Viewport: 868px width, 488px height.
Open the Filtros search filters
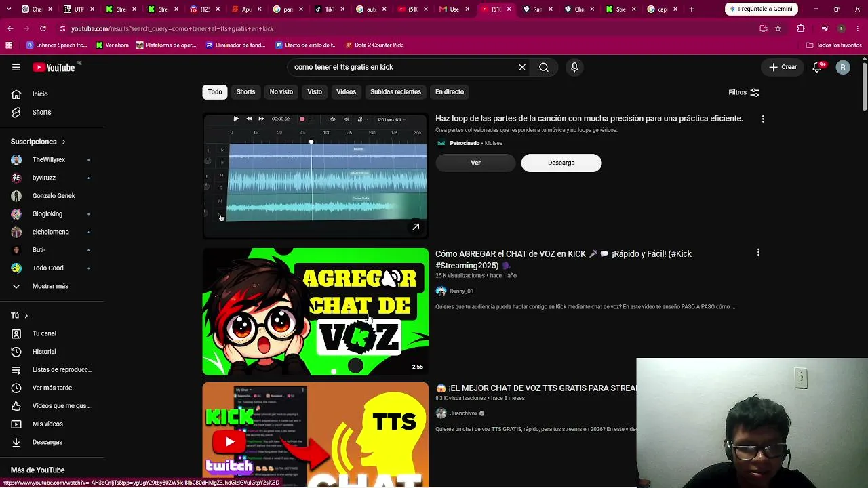(744, 92)
